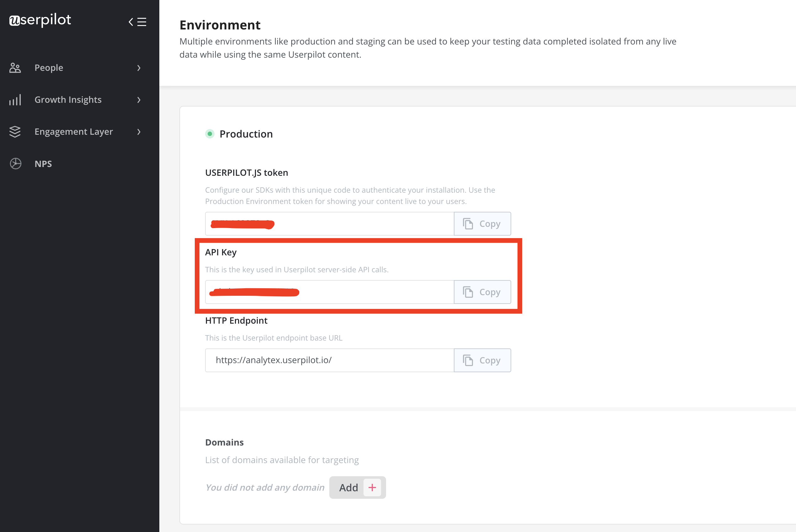Click the NPS gauge icon
Image resolution: width=796 pixels, height=532 pixels.
[15, 164]
